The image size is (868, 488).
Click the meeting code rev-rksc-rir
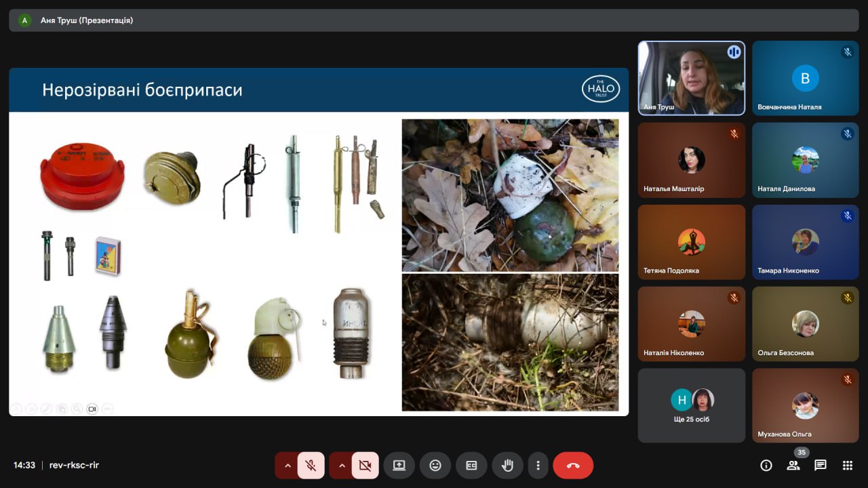[74, 466]
